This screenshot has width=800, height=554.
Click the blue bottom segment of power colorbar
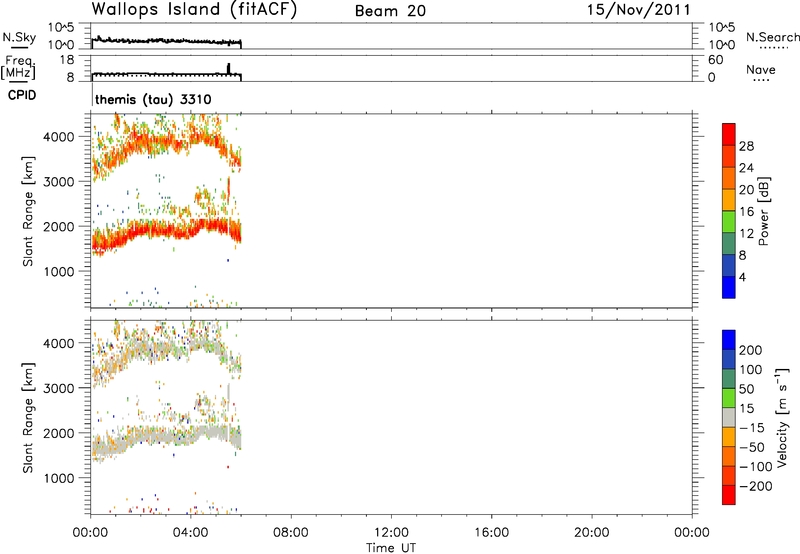coord(729,287)
